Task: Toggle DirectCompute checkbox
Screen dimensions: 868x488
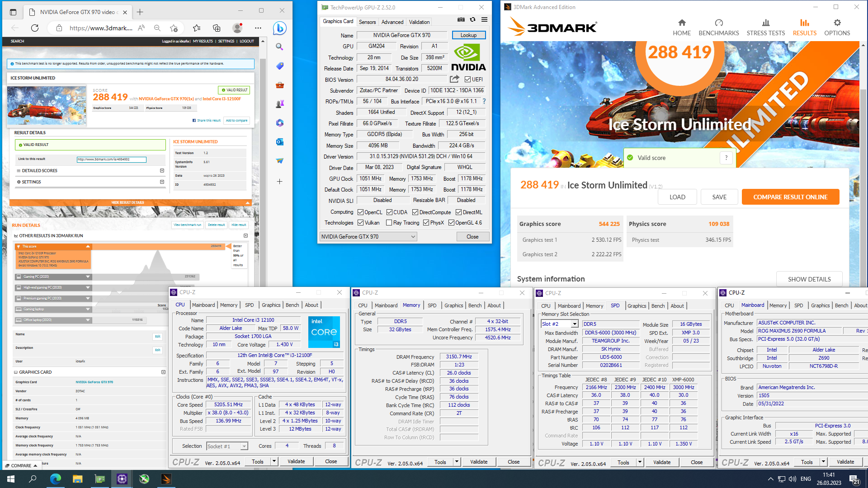Action: [415, 212]
